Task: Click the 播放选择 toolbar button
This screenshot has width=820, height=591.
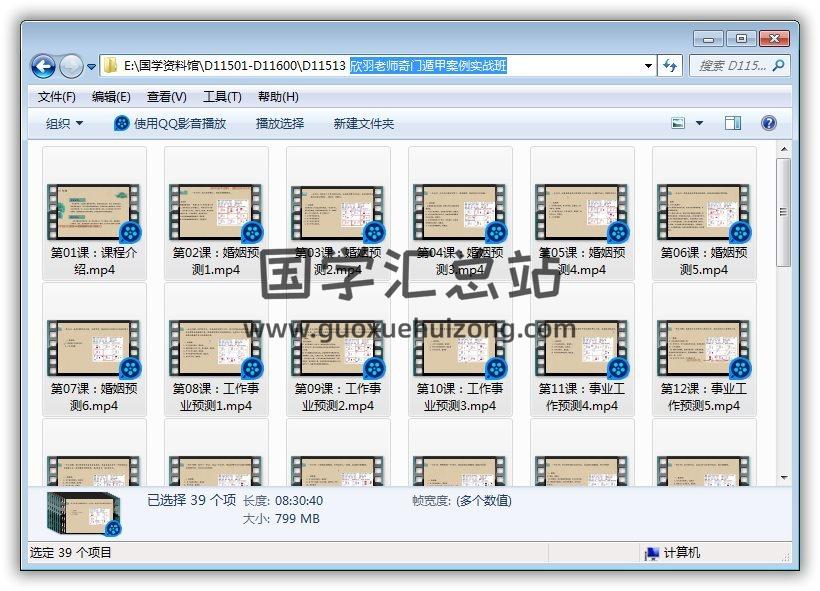Action: point(280,124)
